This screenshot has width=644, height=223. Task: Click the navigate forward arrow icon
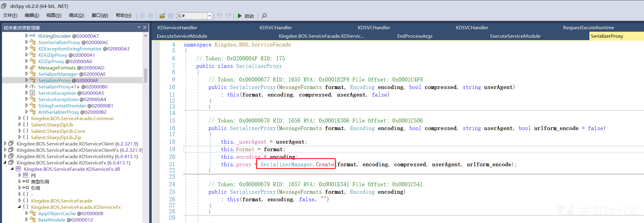coord(151,16)
